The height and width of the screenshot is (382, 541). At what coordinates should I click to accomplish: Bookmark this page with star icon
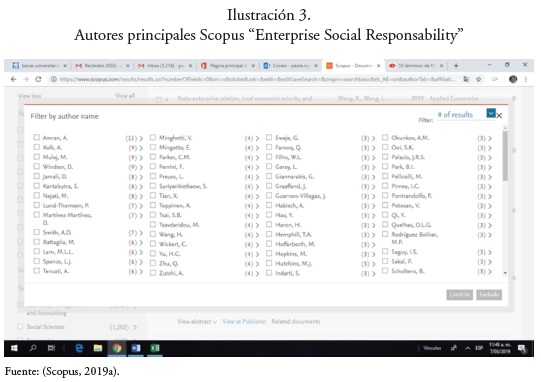pos(479,79)
